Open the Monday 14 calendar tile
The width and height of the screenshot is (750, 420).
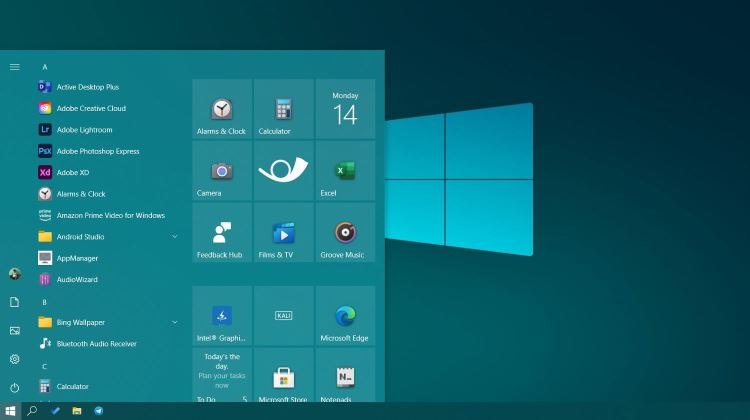tap(345, 109)
